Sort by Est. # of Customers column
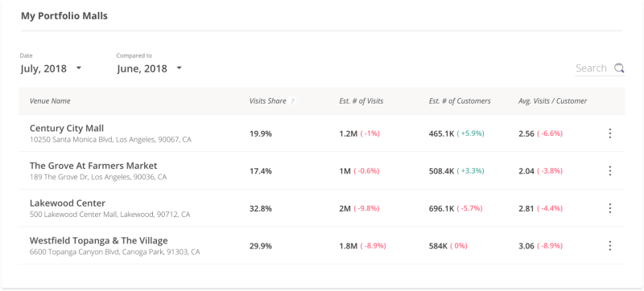 460,100
